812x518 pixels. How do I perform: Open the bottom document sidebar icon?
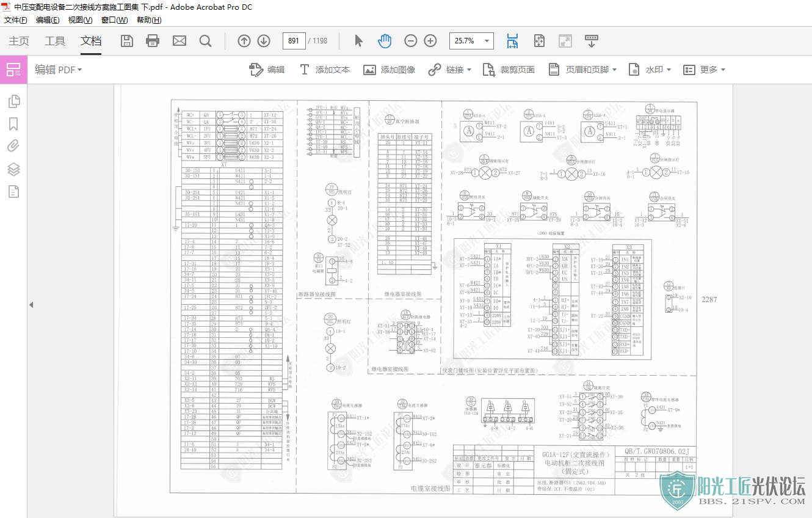tap(13, 192)
